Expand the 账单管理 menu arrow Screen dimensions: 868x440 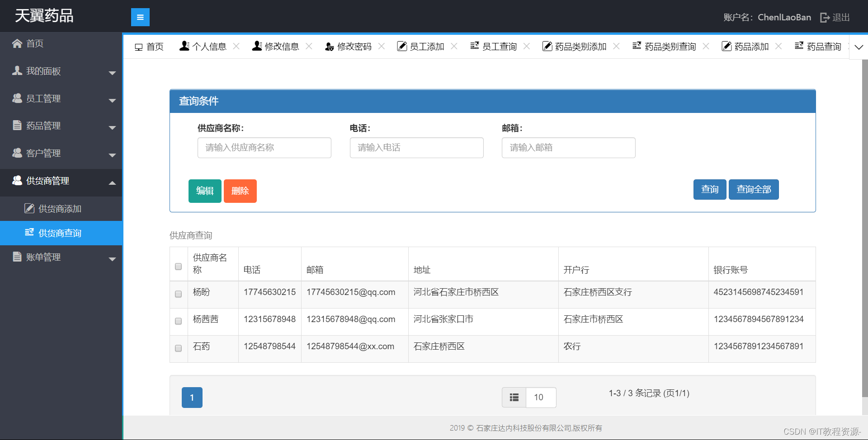(112, 259)
